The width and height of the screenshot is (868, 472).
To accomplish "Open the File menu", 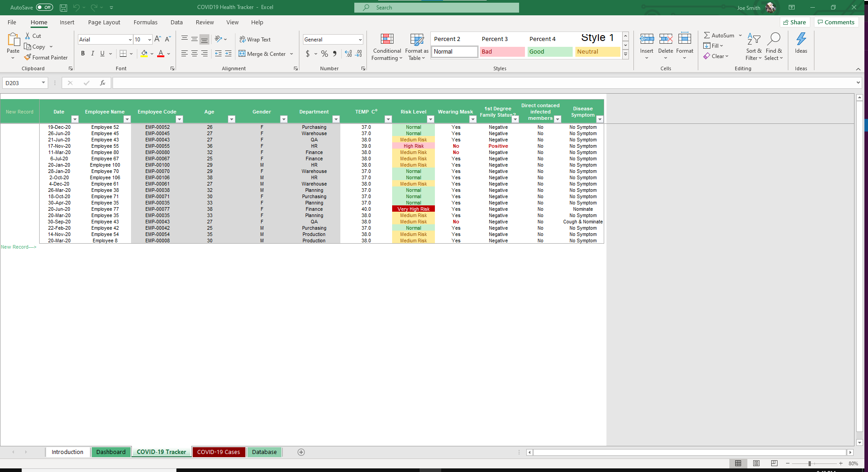I will 12,22.
